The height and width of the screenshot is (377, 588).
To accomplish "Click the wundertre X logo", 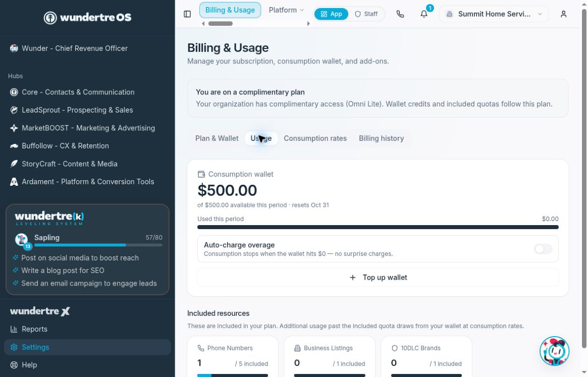I will click(40, 311).
